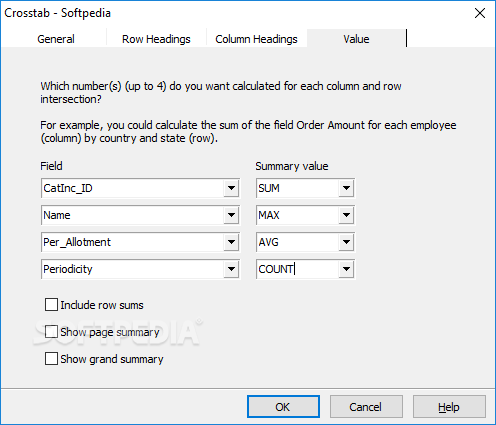Check the Show page summary option
The width and height of the screenshot is (496, 425).
[x=51, y=332]
